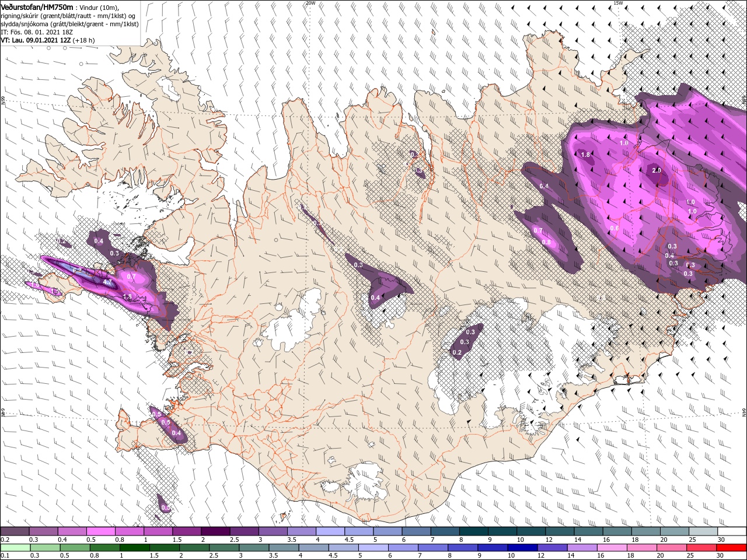
Task: Click the (+18 h) forecast offset text
Action: pos(84,40)
